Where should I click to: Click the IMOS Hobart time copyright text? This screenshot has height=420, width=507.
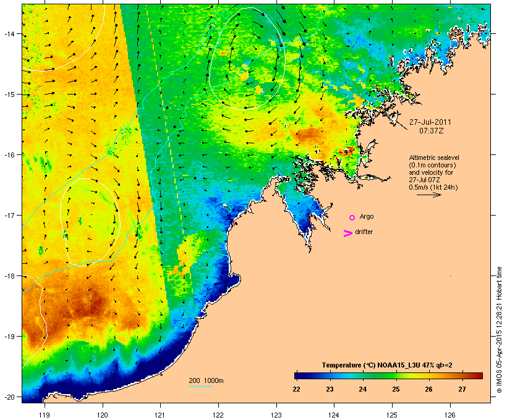499,330
